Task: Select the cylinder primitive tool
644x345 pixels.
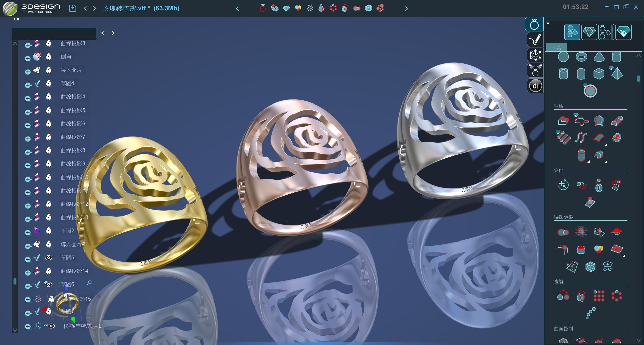Action: point(616,57)
